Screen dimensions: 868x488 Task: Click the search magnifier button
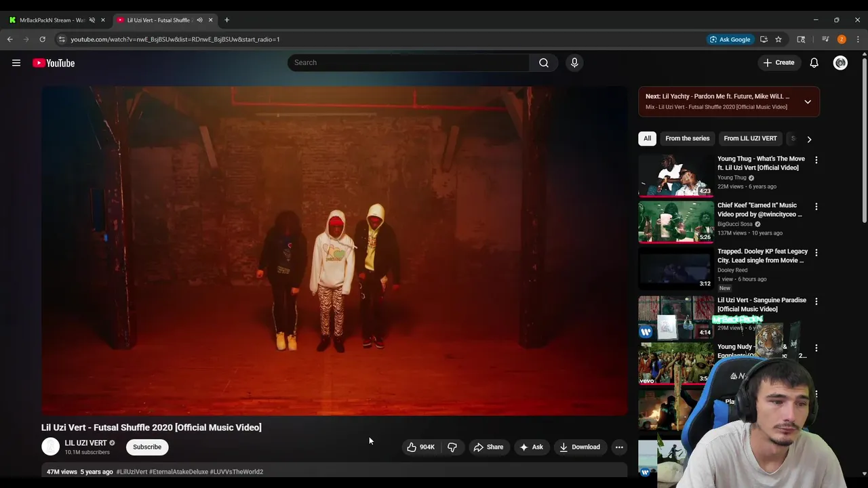point(544,62)
